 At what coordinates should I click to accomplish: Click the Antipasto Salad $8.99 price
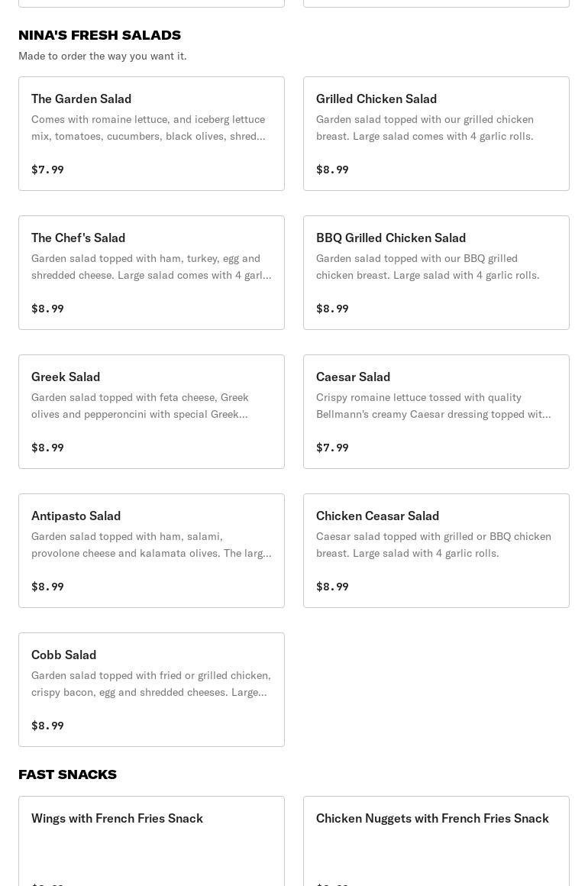tap(47, 587)
